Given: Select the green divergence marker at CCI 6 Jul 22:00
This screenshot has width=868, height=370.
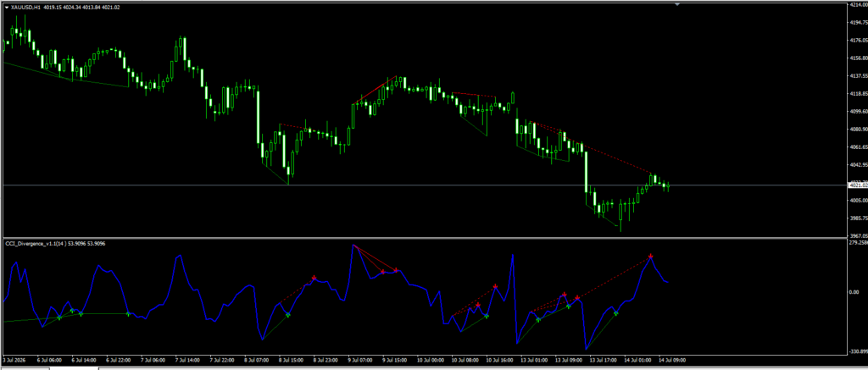Looking at the screenshot, I should [x=128, y=314].
